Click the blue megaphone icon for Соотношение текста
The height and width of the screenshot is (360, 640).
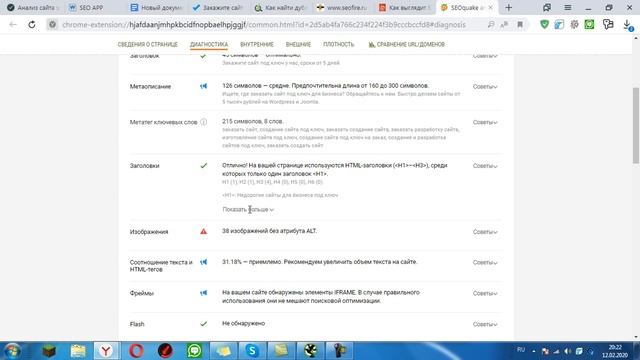(x=203, y=262)
